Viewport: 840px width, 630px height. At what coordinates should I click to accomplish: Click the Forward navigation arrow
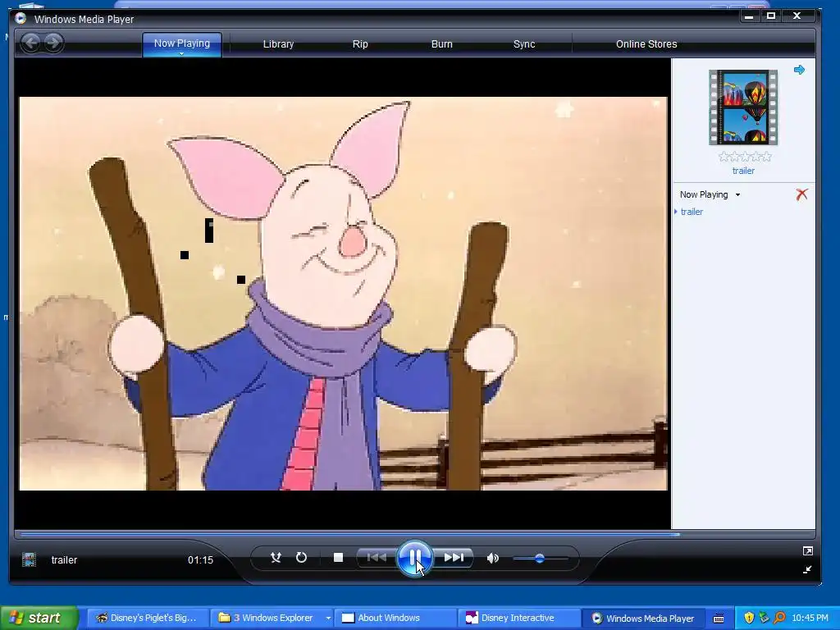pos(53,43)
